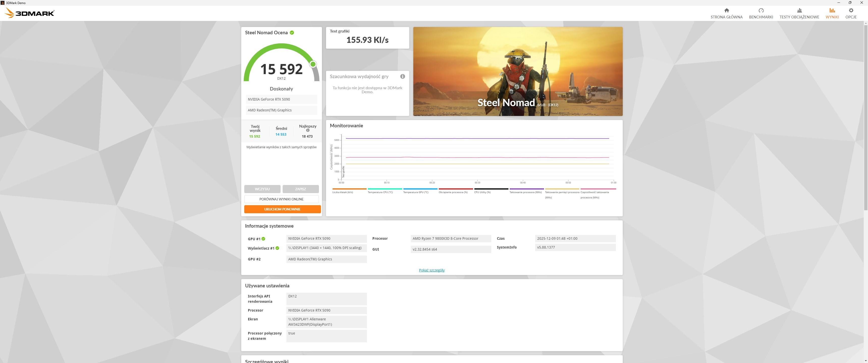Image resolution: width=868 pixels, height=363 pixels.
Task: Click green check next to GPU #1
Action: tap(263, 239)
